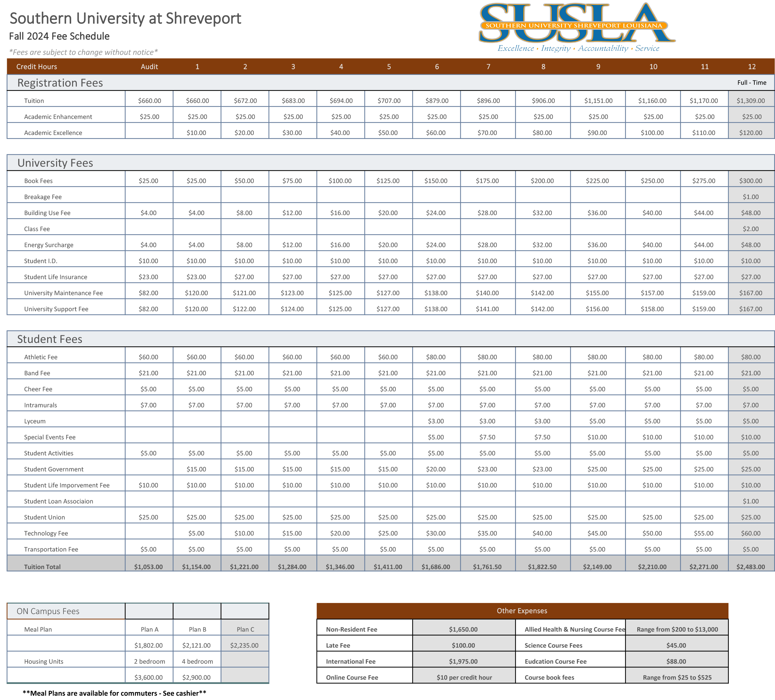Image resolution: width=775 pixels, height=700 pixels.
Task: Click the Credit Hours column header
Action: coord(37,67)
